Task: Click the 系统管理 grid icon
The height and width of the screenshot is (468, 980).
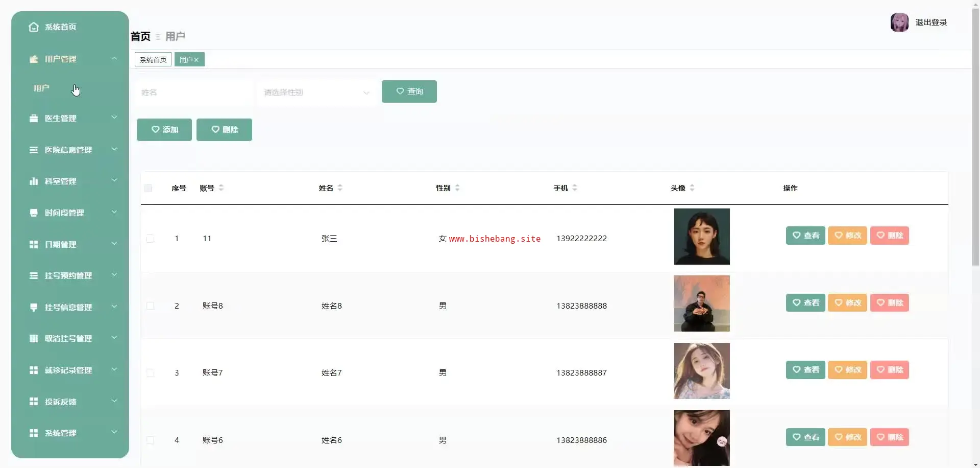Action: pos(34,433)
